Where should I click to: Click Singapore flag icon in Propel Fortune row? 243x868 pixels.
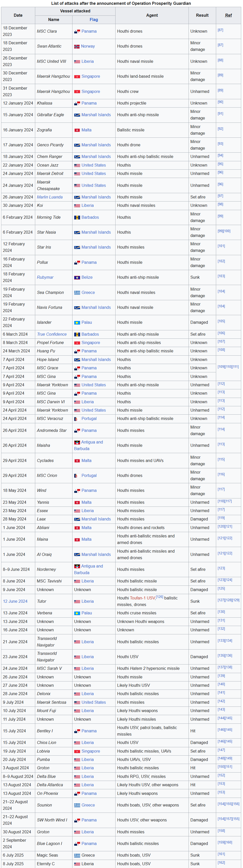pyautogui.click(x=77, y=343)
